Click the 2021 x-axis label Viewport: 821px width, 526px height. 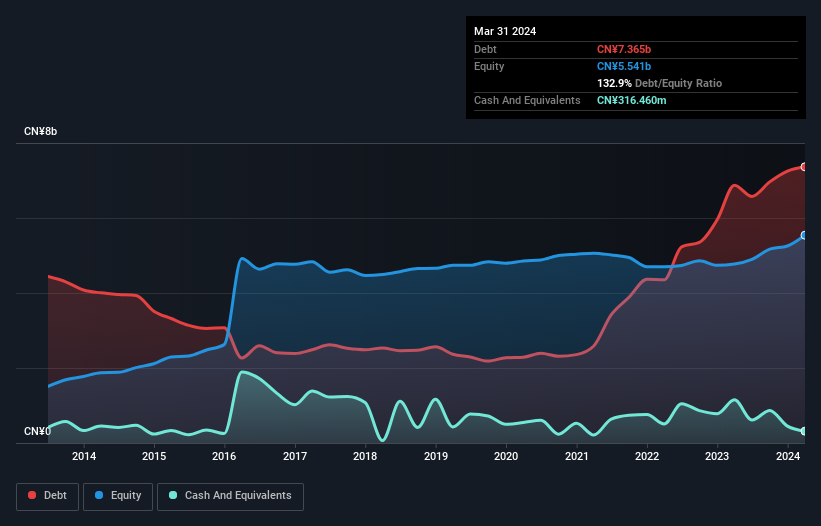tap(576, 456)
